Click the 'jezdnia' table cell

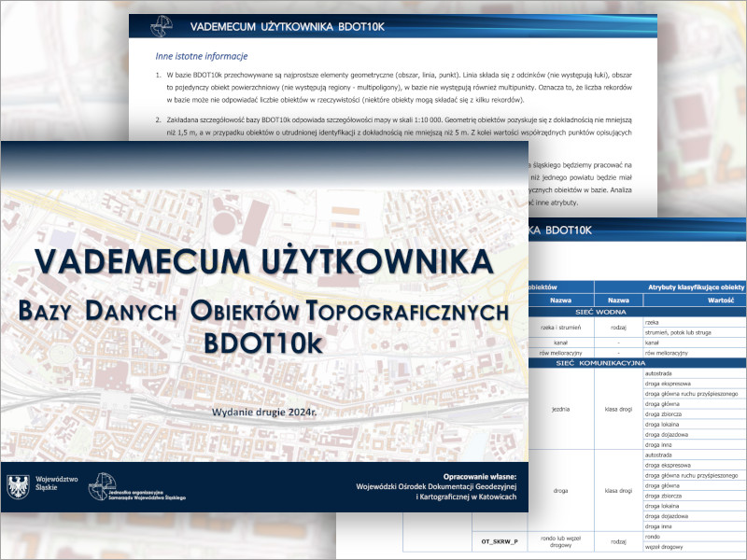tap(561, 409)
